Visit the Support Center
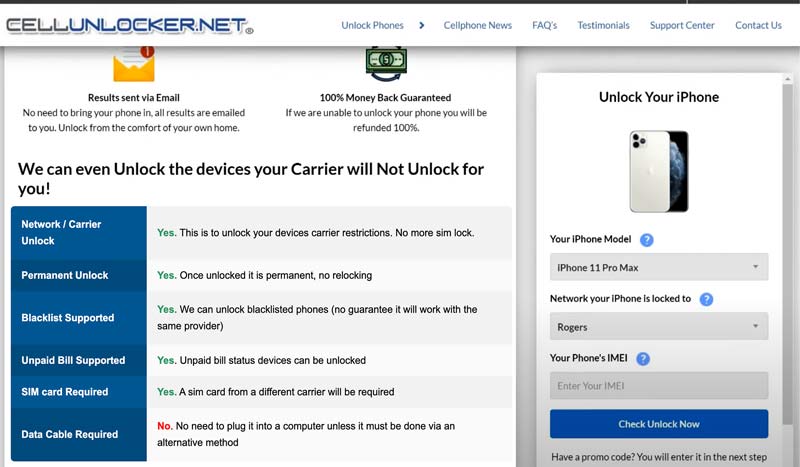800x467 pixels. coord(682,25)
